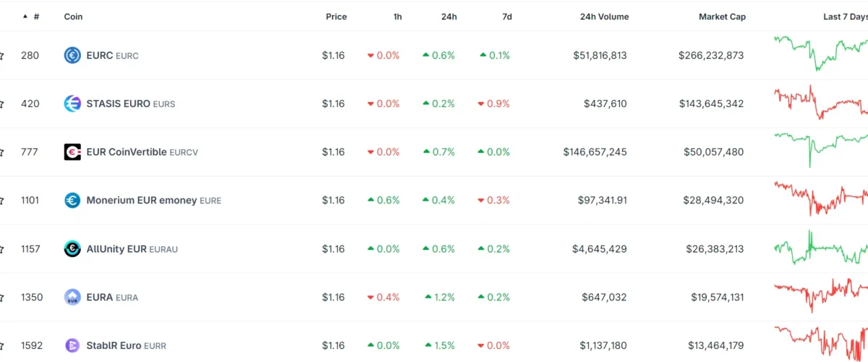This screenshot has width=868, height=362.
Task: Click the StablR Euro logo icon
Action: pos(72,345)
